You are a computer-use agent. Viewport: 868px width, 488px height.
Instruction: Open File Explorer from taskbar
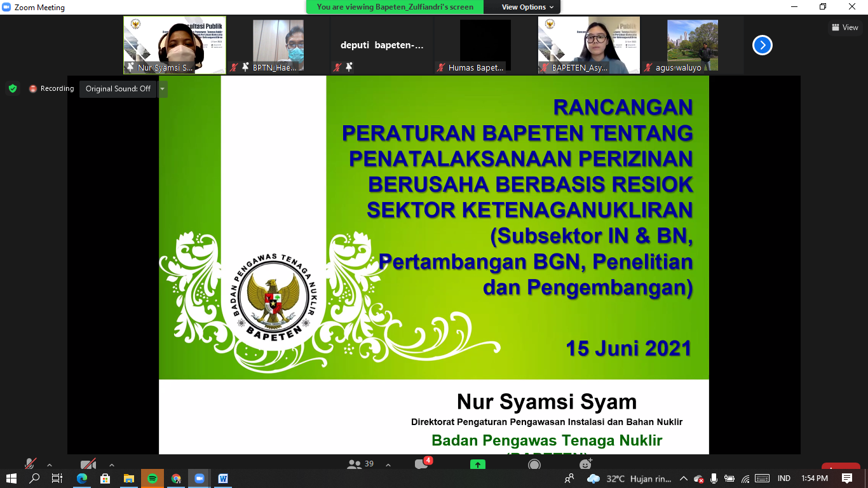[x=129, y=478]
